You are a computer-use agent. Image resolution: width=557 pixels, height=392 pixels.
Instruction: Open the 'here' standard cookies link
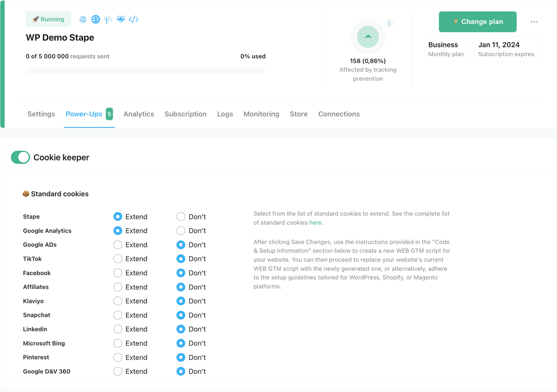[x=315, y=223]
